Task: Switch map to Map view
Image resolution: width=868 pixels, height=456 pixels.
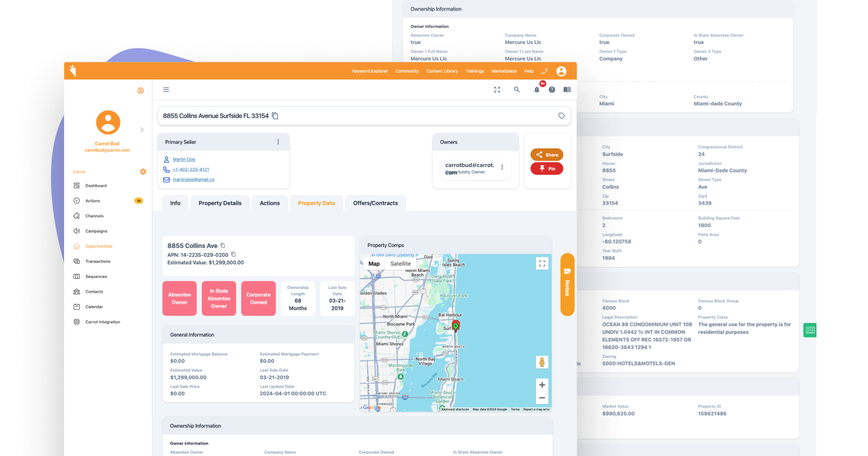Action: pos(374,264)
